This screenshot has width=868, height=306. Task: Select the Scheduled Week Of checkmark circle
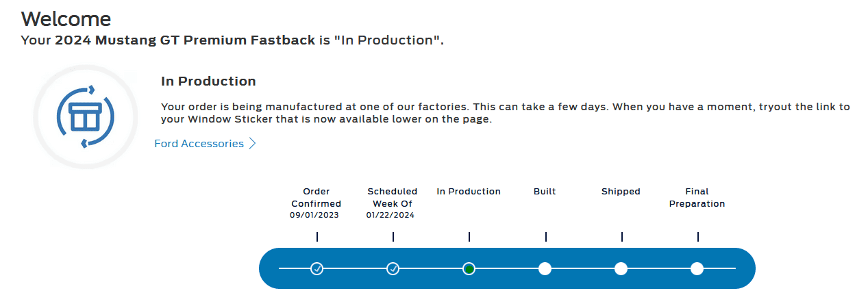(x=393, y=268)
